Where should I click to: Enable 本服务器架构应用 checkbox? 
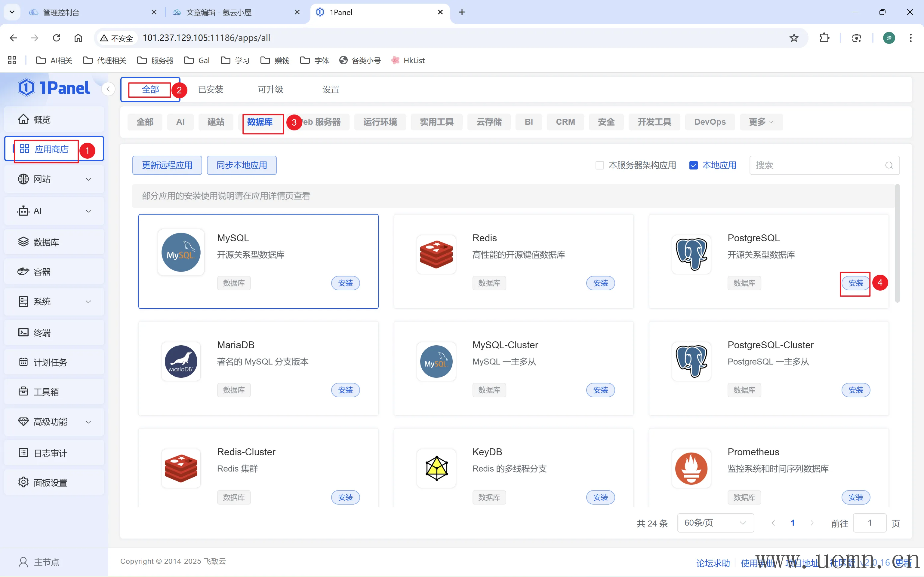click(599, 165)
